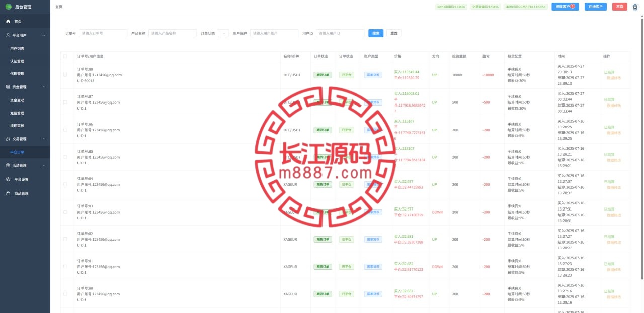Click the 已平仓 tag in order 88's row
The height and width of the screenshot is (313, 644).
click(x=346, y=75)
